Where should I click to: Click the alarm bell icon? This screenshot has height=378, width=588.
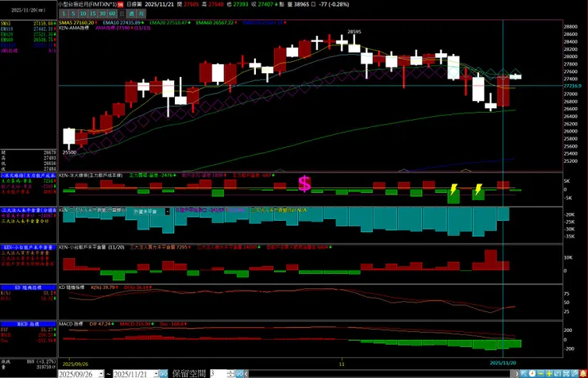tap(583, 373)
